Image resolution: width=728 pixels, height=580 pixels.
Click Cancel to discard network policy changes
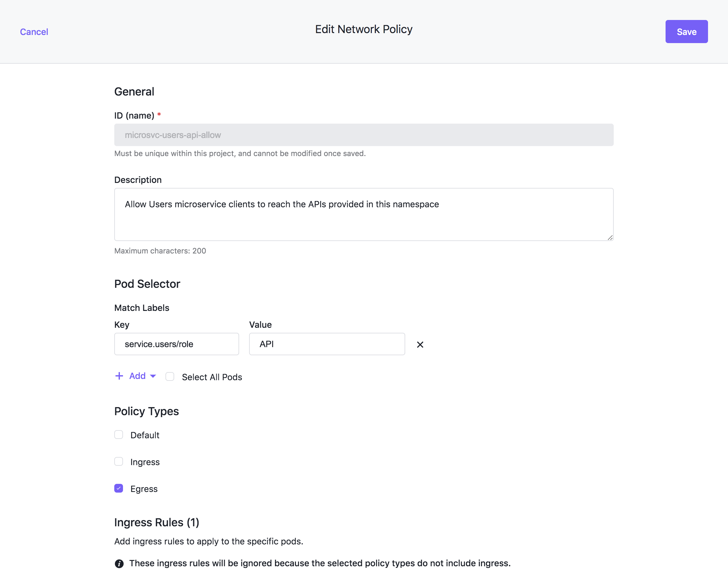(x=34, y=31)
